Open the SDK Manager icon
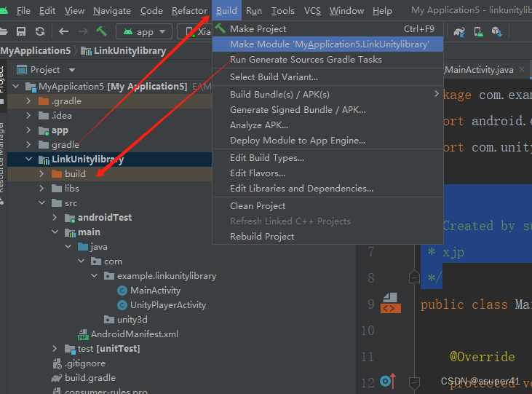 tap(497, 32)
